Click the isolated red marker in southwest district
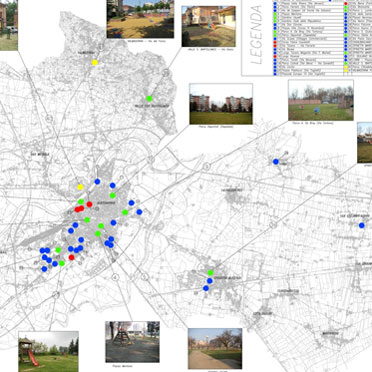The image size is (372, 372). tap(71, 257)
